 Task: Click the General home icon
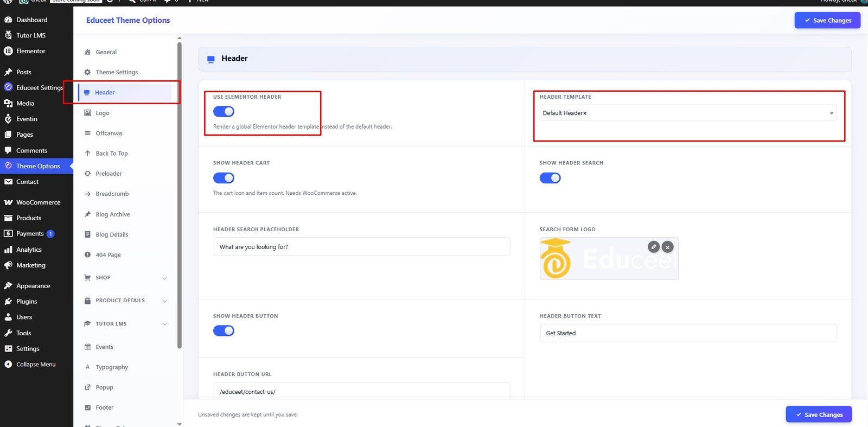pyautogui.click(x=87, y=52)
